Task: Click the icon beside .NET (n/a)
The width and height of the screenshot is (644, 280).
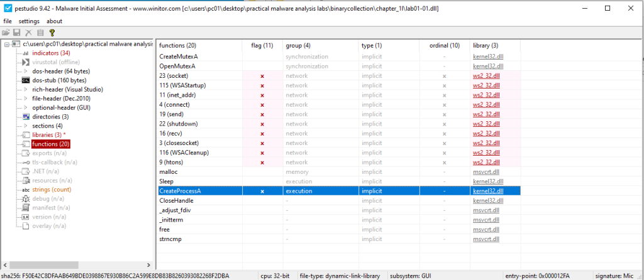Action: click(x=25, y=171)
